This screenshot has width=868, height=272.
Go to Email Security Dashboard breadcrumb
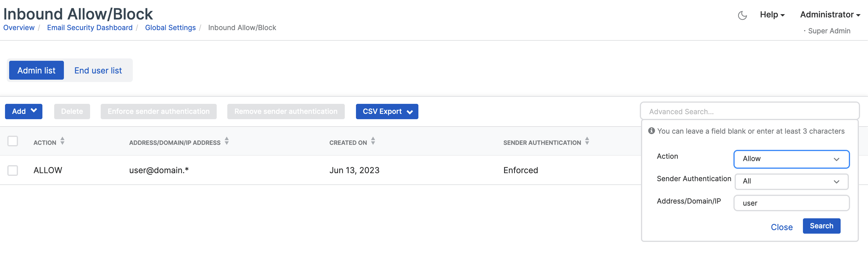click(90, 28)
